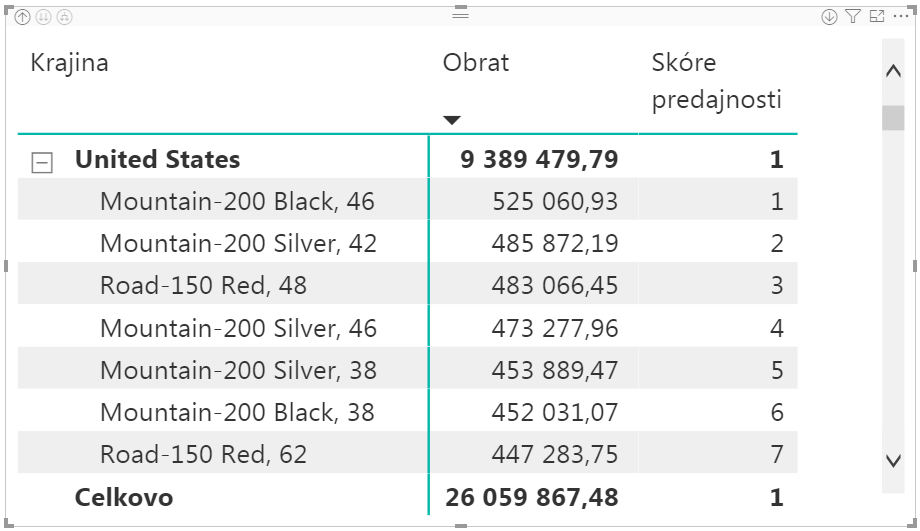Open the visual in focus mode
920x531 pixels.
tap(877, 16)
